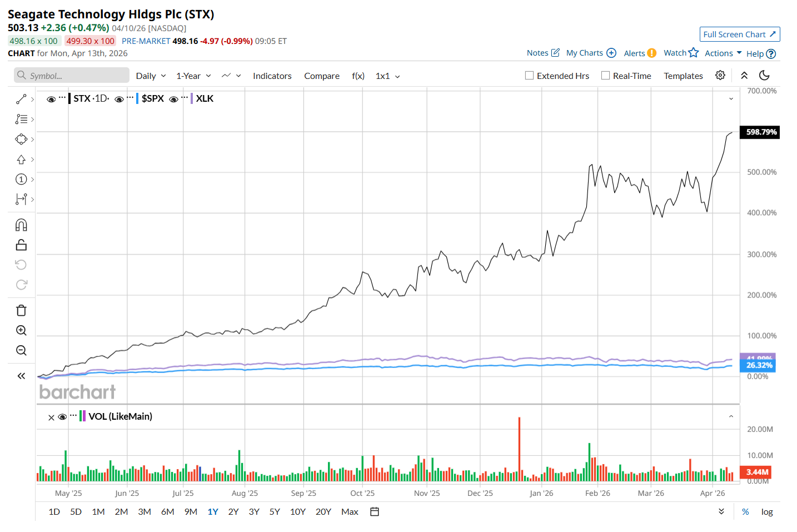Enable the Real-Time checkbox

coord(605,76)
